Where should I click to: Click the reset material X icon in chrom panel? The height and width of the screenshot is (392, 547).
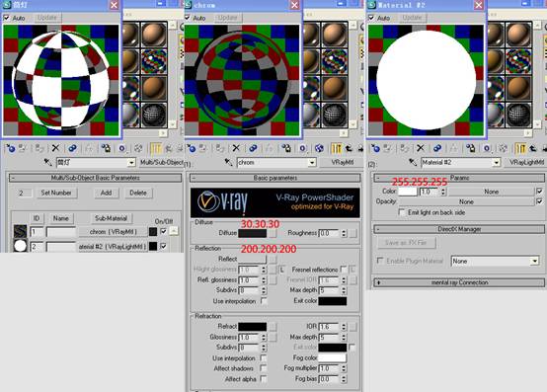(x=236, y=148)
